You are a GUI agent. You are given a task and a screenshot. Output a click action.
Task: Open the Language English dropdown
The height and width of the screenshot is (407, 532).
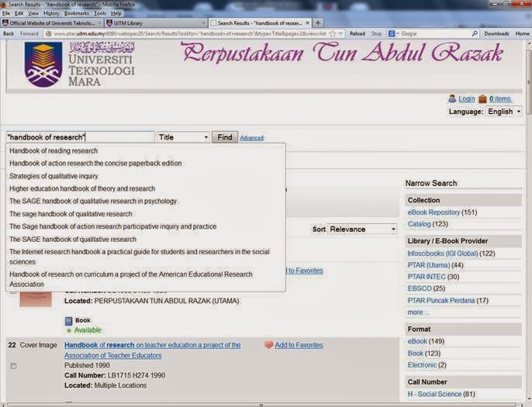coord(504,112)
